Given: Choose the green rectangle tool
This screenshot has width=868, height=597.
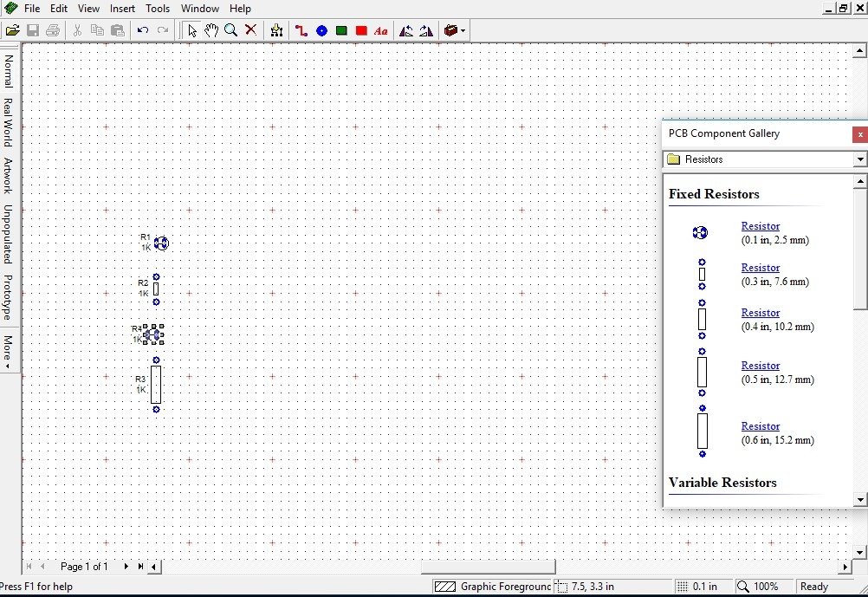Looking at the screenshot, I should pyautogui.click(x=341, y=30).
